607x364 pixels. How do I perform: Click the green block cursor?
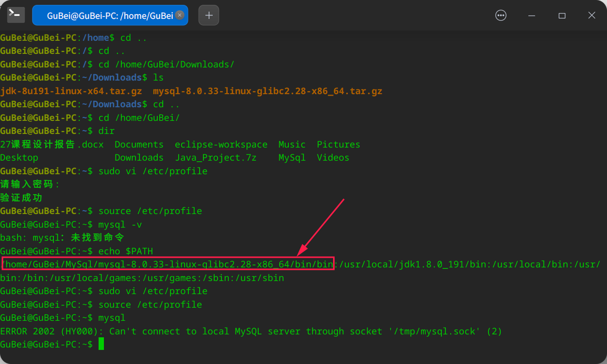101,344
